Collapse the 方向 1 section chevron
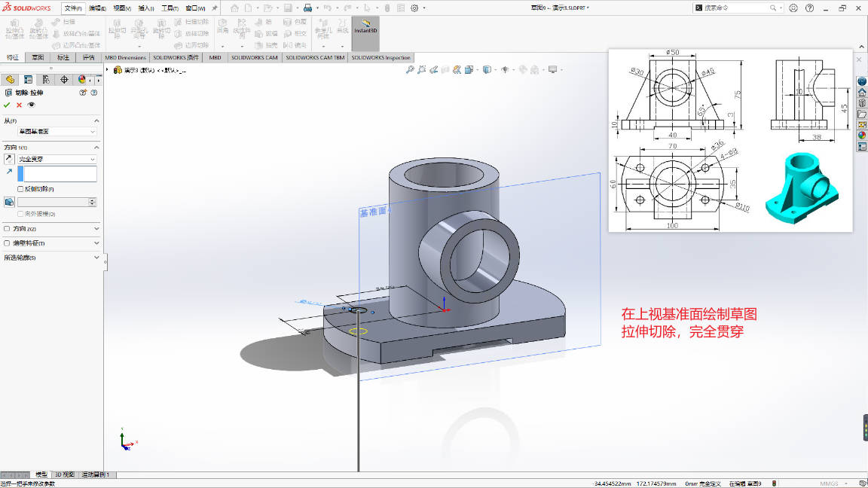The width and height of the screenshot is (868, 488). pos(96,147)
